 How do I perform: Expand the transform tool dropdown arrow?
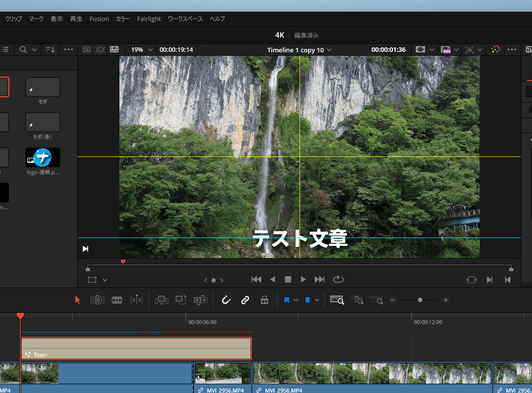(105, 280)
